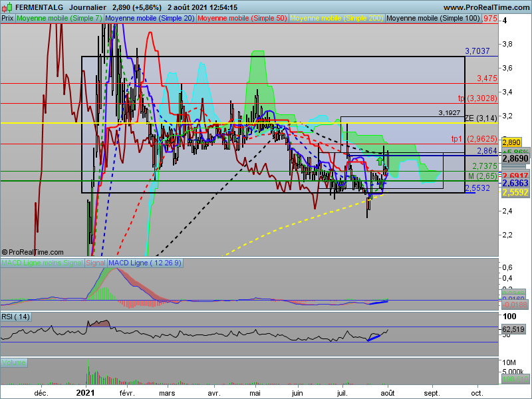The width and height of the screenshot is (532, 399).
Task: Click Moyenne mobile (Simple 100) legend
Action: [434, 19]
